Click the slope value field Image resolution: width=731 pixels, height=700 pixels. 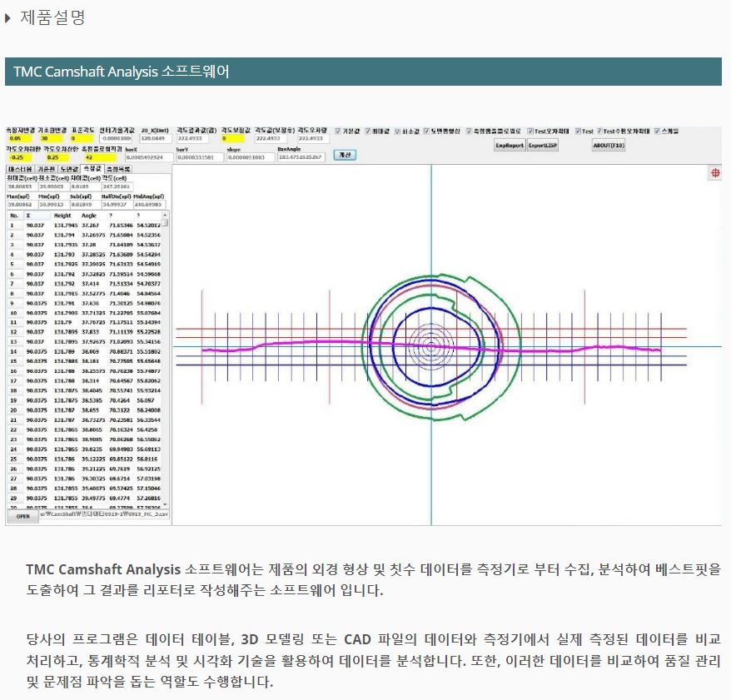[x=251, y=157]
